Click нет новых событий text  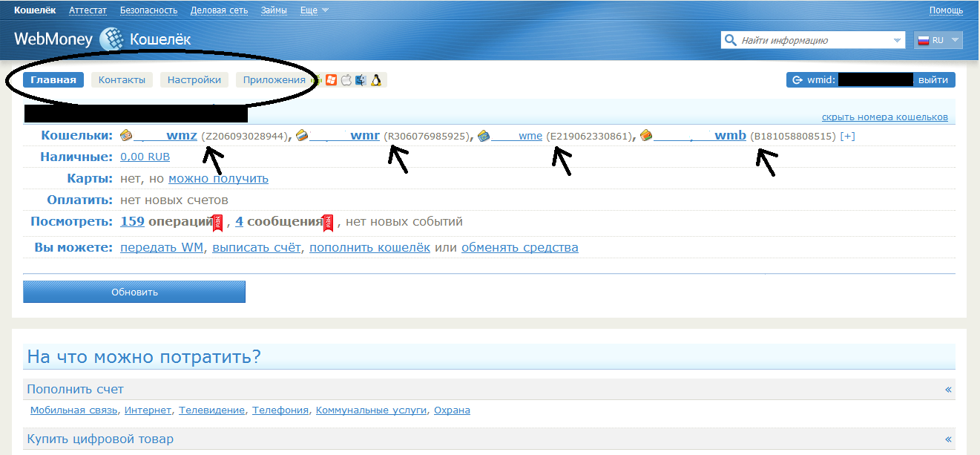point(404,221)
